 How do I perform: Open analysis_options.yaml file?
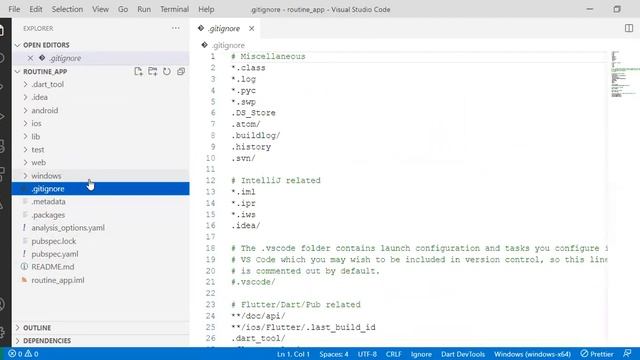(100, 228)
